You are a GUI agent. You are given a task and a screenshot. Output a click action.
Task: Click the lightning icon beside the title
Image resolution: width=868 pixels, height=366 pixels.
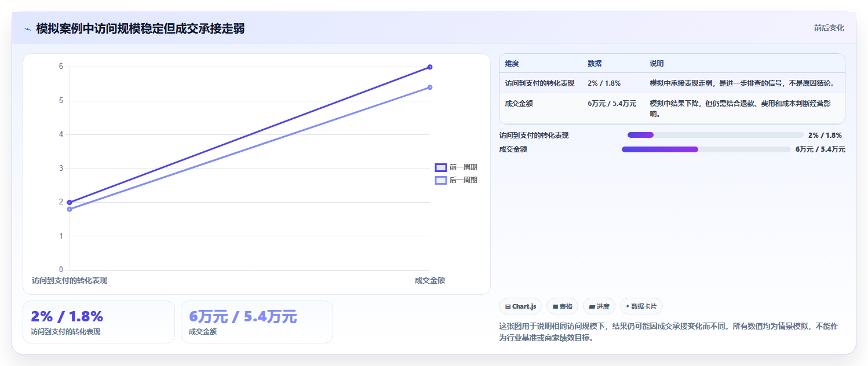point(27,29)
